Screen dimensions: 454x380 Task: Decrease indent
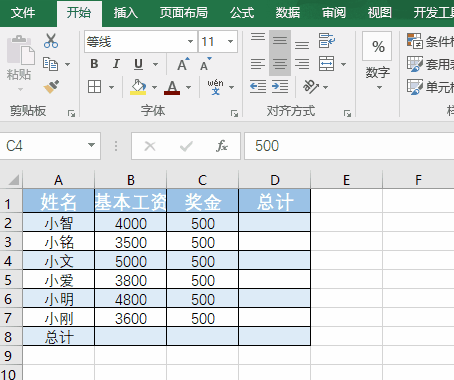pyautogui.click(x=258, y=87)
